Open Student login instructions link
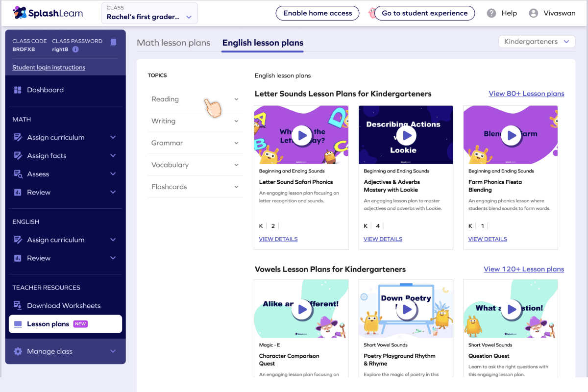Viewport: 588px width, 392px height. [49, 68]
